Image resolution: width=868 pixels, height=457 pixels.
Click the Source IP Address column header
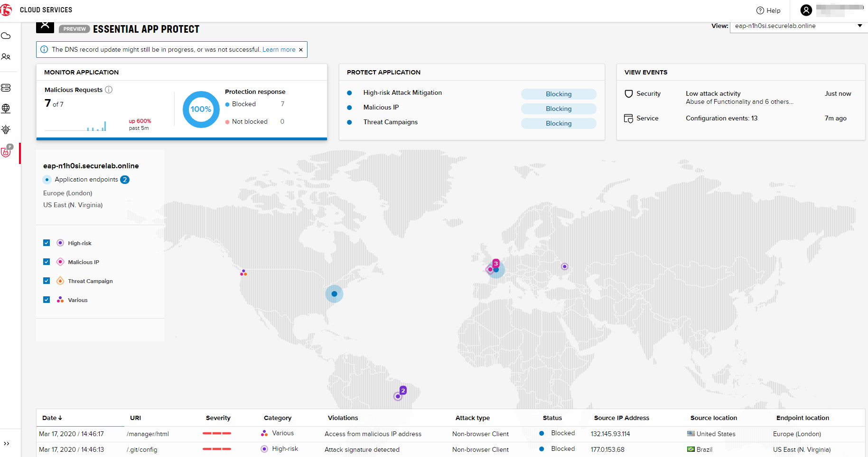point(622,418)
